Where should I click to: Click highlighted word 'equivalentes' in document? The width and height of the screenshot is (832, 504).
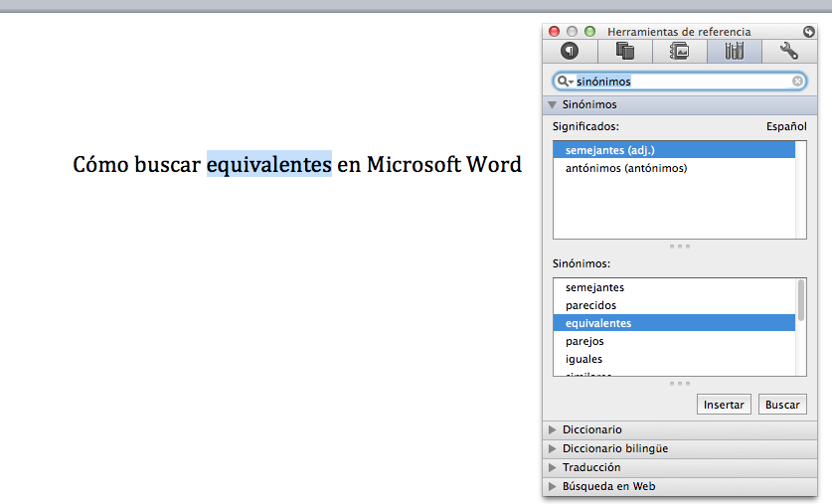[269, 164]
